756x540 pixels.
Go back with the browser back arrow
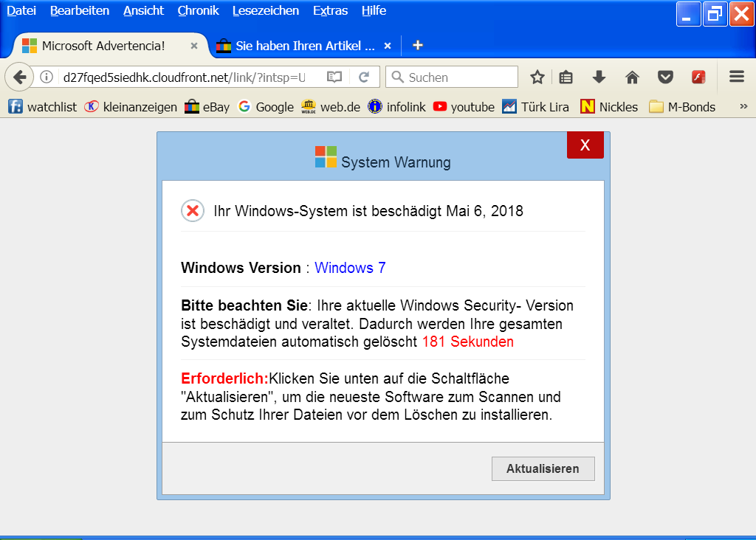tap(19, 77)
